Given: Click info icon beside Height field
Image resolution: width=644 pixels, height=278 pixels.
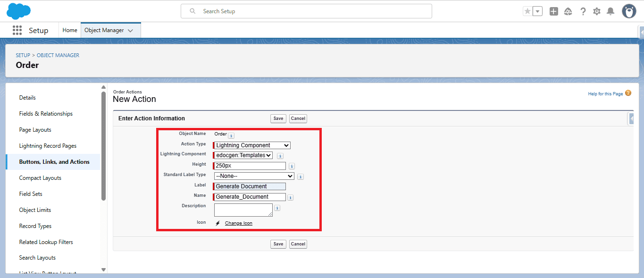Looking at the screenshot, I should (x=292, y=166).
